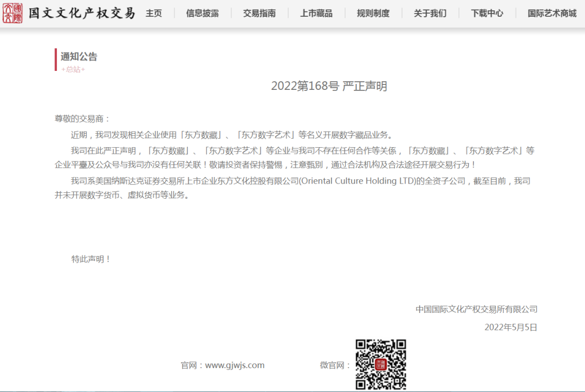Screen dimensions: 585x392
Task: Open the 主页 menu item
Action: [154, 14]
